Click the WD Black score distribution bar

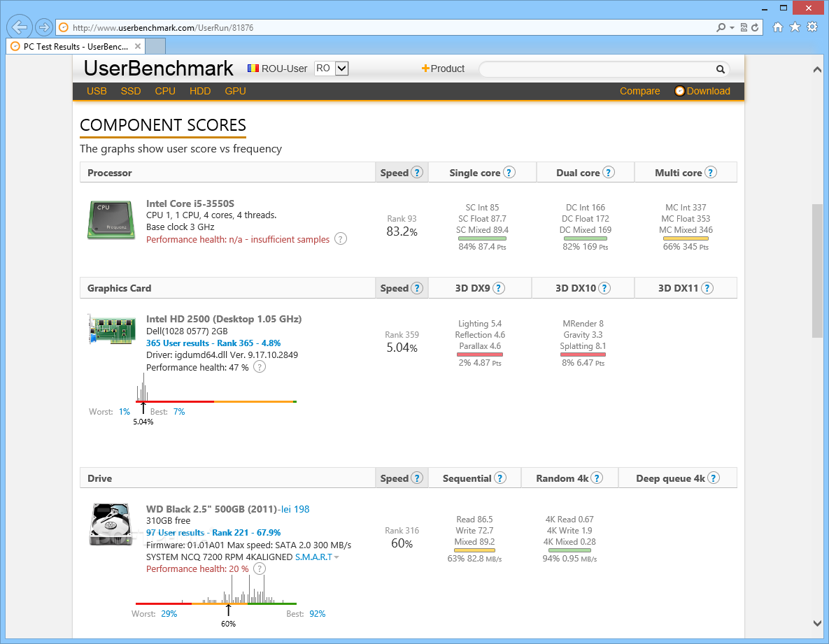click(x=215, y=603)
